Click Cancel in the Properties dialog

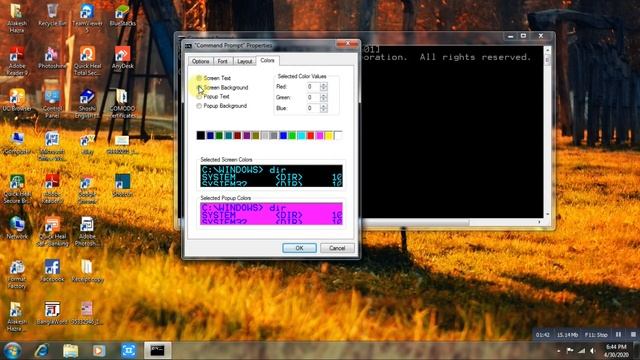337,248
